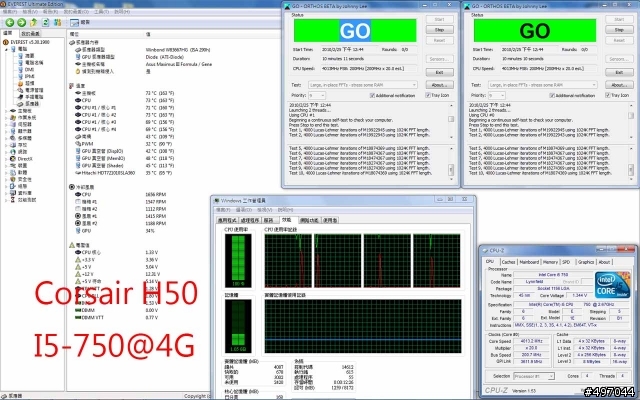This screenshot has width=640, height=400.
Task: Click scrollbar thumb of lower log, Orthos CPU #0
Action: [631, 169]
